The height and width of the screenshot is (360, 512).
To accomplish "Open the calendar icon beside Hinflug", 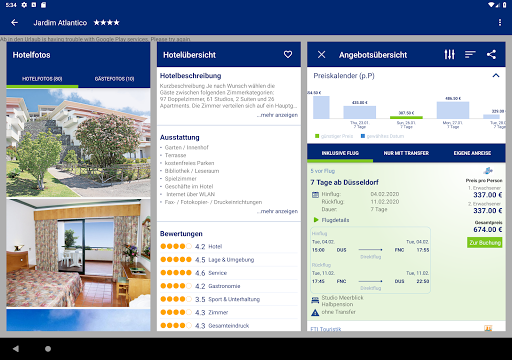I will pos(315,194).
